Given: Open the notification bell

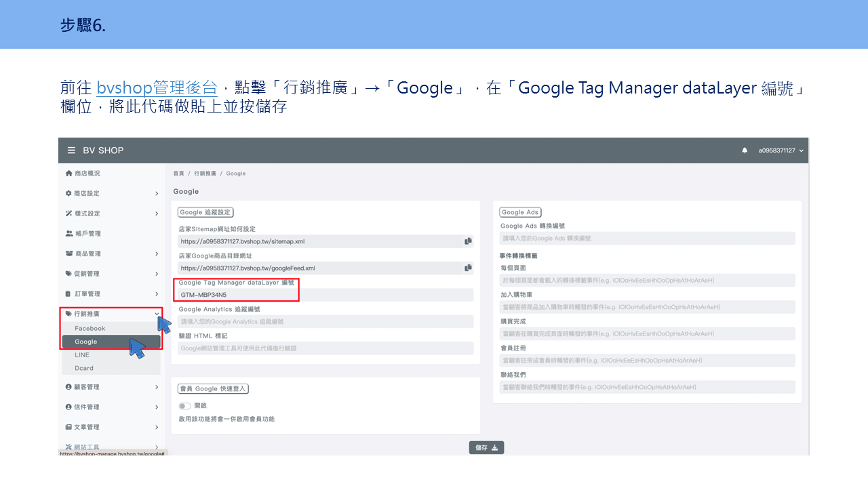Looking at the screenshot, I should tap(745, 150).
